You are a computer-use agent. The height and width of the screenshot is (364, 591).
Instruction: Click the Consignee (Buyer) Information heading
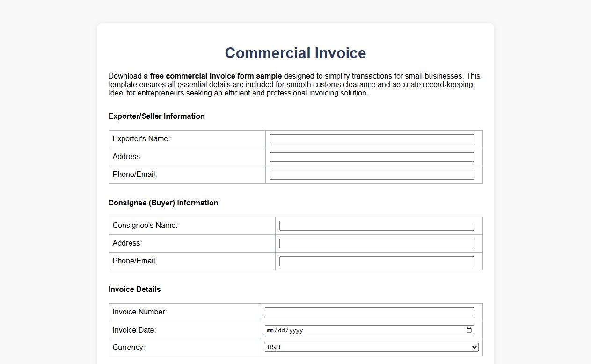coord(163,203)
